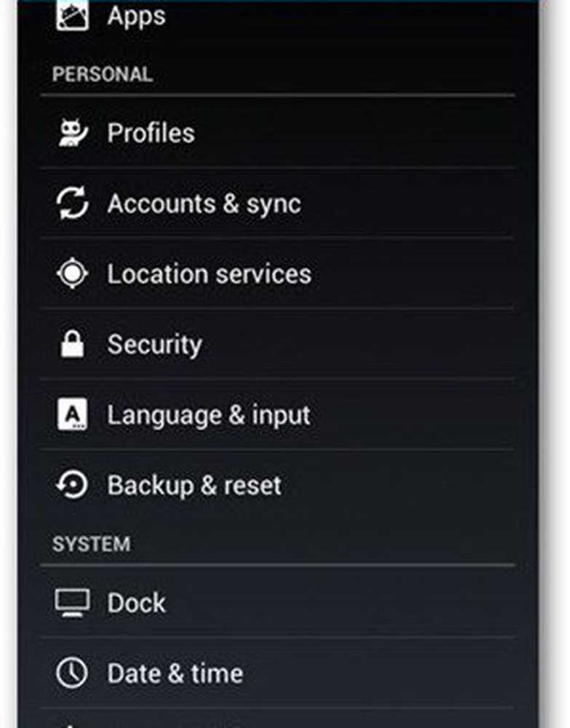Click the circular sync arrows icon
This screenshot has width=570, height=728.
point(73,204)
